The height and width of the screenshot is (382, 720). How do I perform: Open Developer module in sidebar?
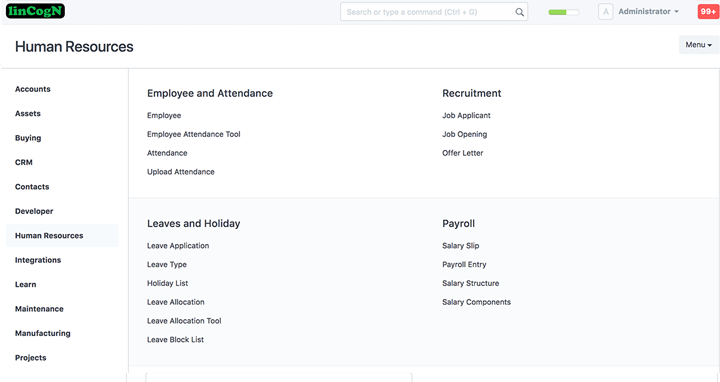click(34, 211)
